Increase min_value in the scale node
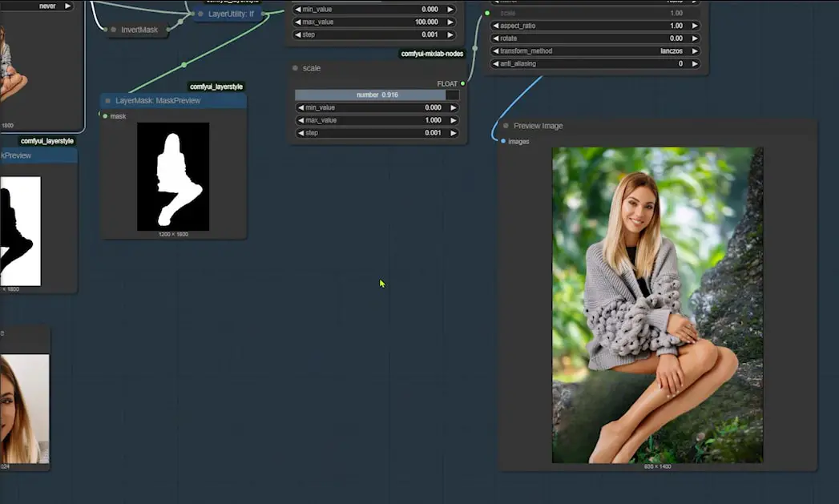This screenshot has height=504, width=839. [454, 107]
